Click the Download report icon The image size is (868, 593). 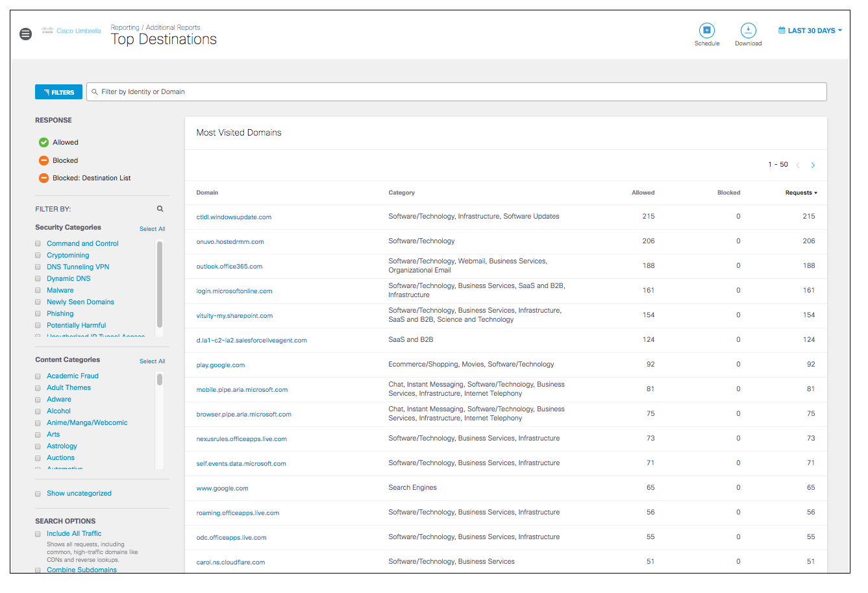748,30
